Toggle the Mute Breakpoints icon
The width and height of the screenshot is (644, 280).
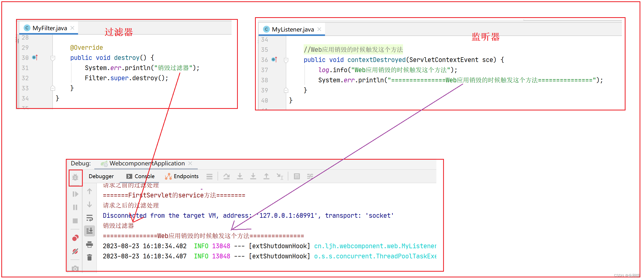click(x=75, y=251)
